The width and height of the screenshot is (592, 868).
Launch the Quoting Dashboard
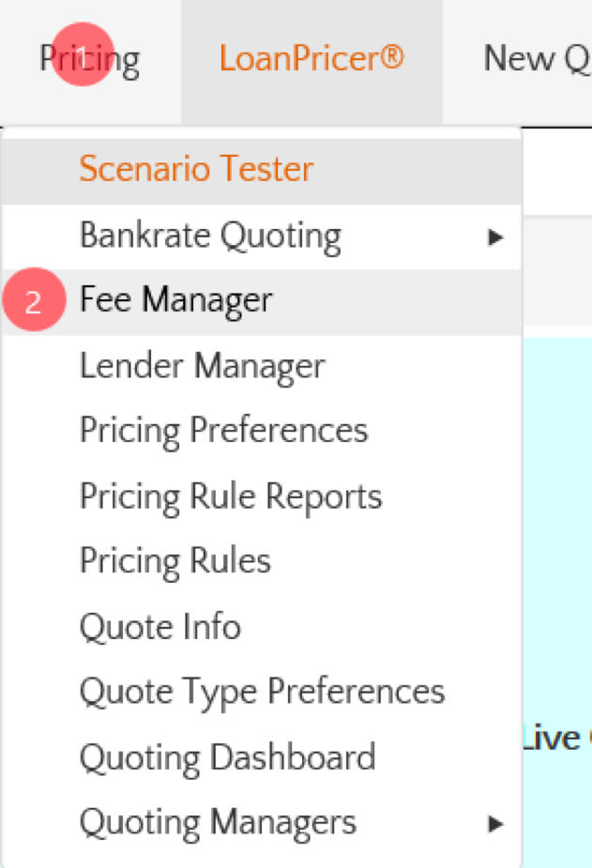[227, 757]
